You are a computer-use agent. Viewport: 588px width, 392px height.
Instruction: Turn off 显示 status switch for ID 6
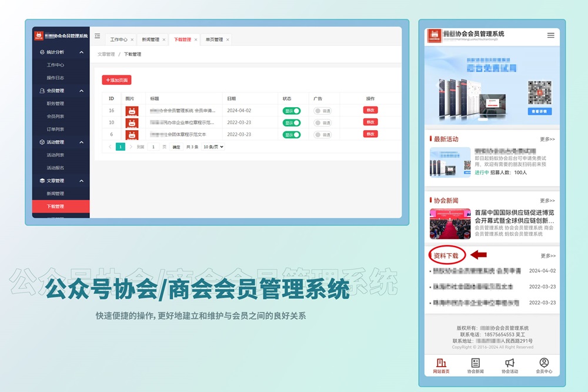[292, 134]
